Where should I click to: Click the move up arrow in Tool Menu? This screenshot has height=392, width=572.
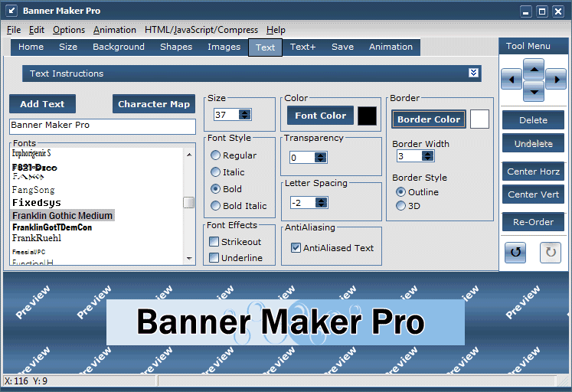pyautogui.click(x=534, y=69)
